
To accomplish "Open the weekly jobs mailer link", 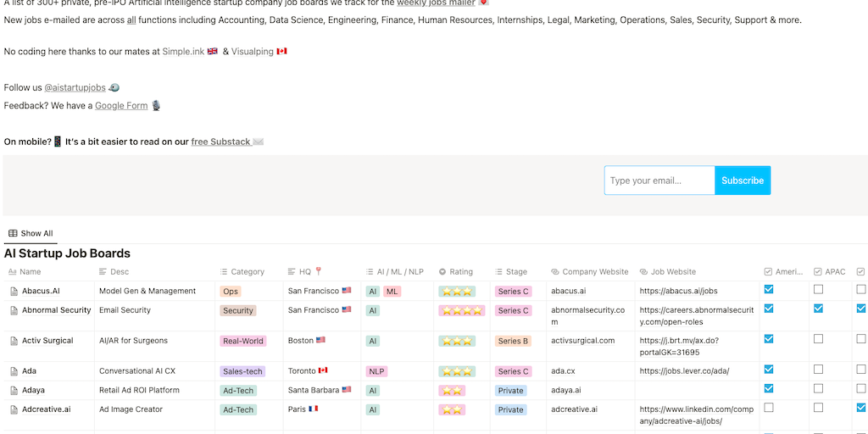I will pyautogui.click(x=436, y=3).
